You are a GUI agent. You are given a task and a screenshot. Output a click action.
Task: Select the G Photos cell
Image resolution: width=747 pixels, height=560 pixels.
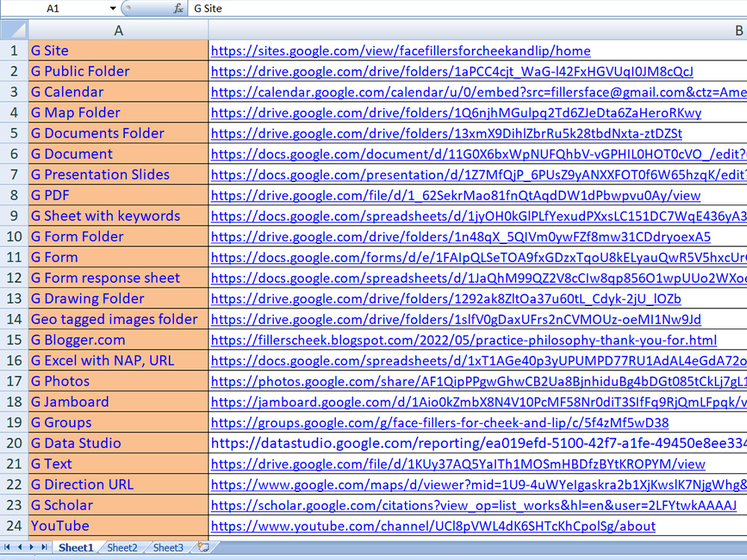pos(119,381)
